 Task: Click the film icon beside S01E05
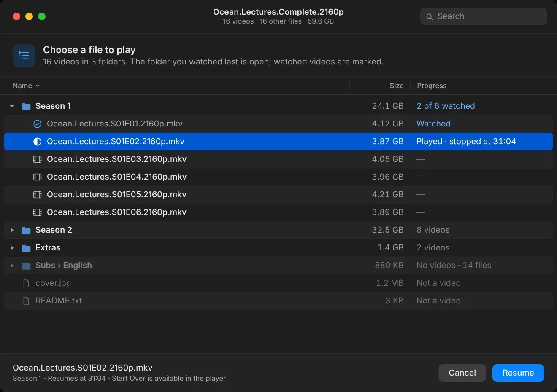[x=37, y=195]
